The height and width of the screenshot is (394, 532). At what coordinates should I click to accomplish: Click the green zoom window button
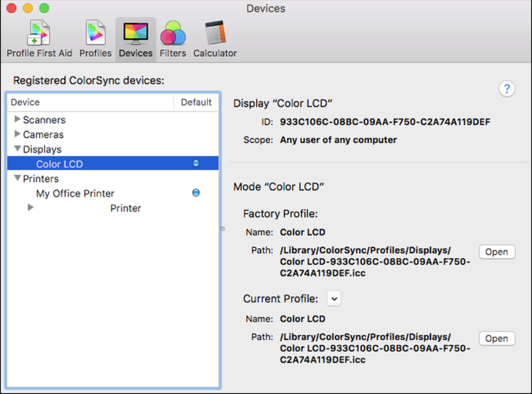click(x=44, y=8)
